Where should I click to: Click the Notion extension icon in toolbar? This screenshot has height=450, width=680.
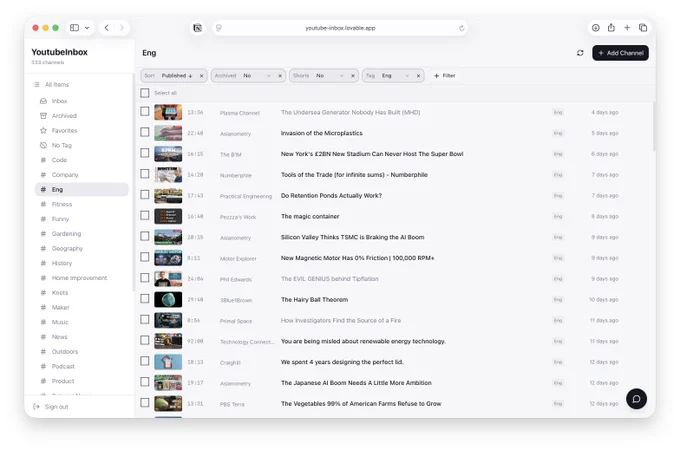[x=197, y=28]
